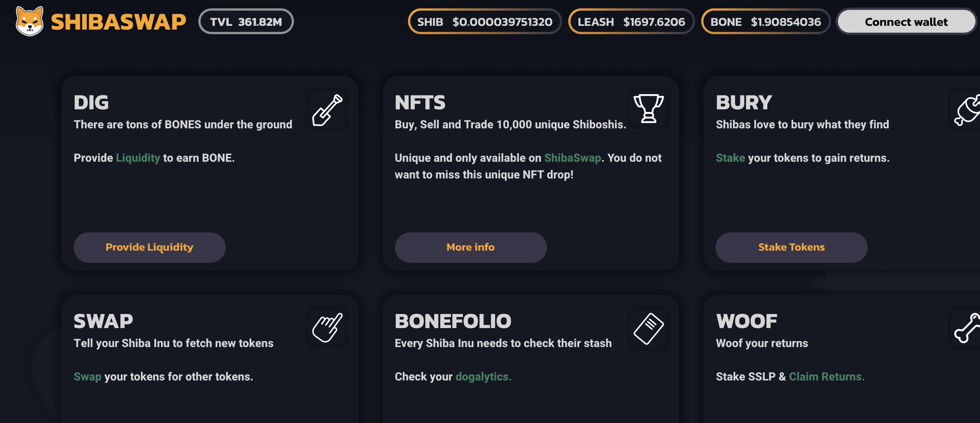Viewport: 980px width, 423px height.
Task: Click the SWAP pointing hand icon
Action: 327,328
